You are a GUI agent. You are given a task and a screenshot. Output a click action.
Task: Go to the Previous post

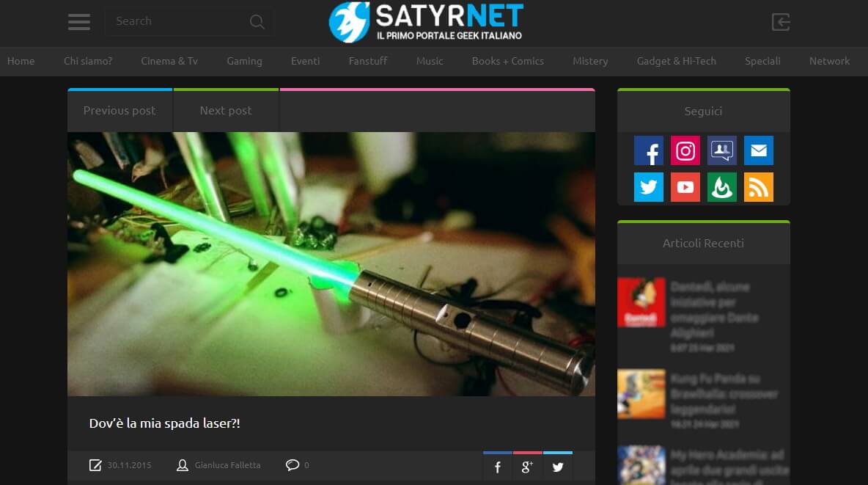click(x=119, y=111)
